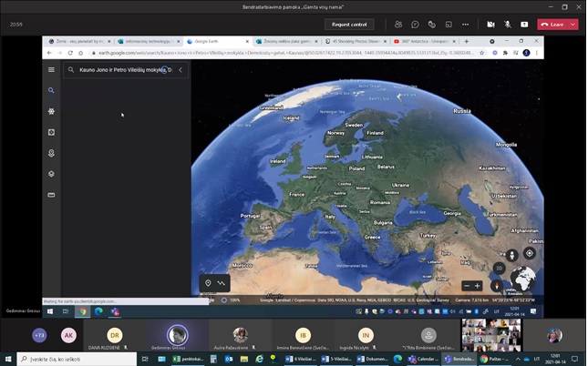This screenshot has height=366, width=588.
Task: Click the earth.google.com address bar
Action: click(x=285, y=53)
